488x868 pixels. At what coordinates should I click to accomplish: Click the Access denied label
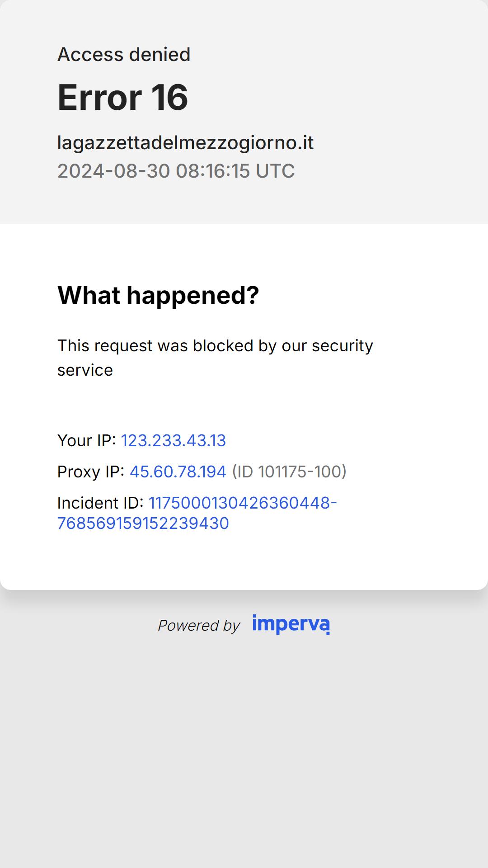[x=124, y=54]
